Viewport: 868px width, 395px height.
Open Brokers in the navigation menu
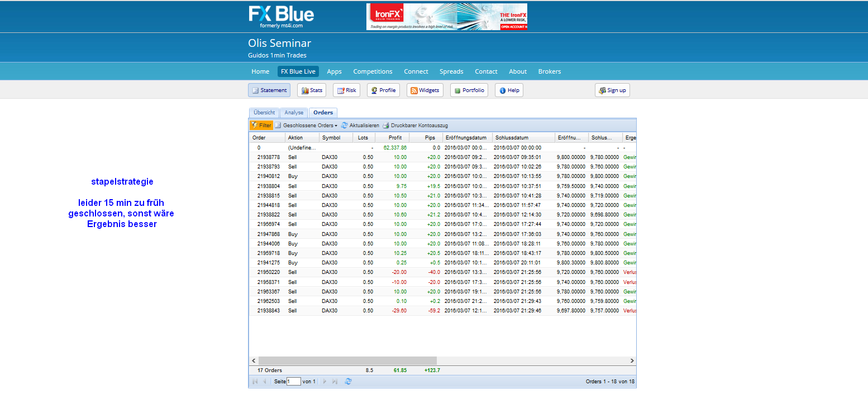click(x=549, y=71)
